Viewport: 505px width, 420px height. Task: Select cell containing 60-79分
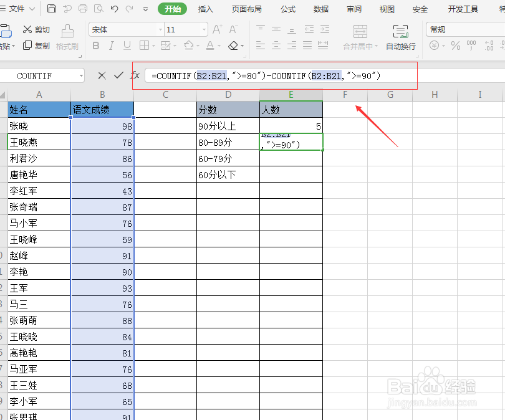[x=228, y=158]
